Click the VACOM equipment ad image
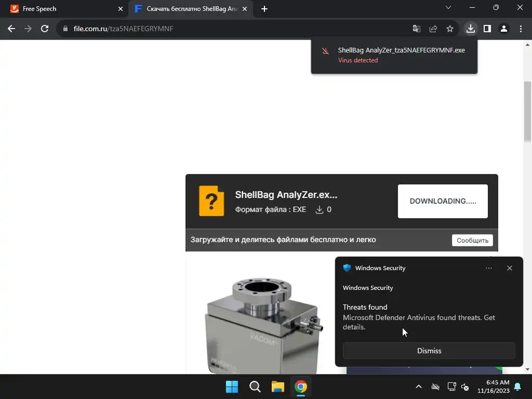 tap(263, 326)
